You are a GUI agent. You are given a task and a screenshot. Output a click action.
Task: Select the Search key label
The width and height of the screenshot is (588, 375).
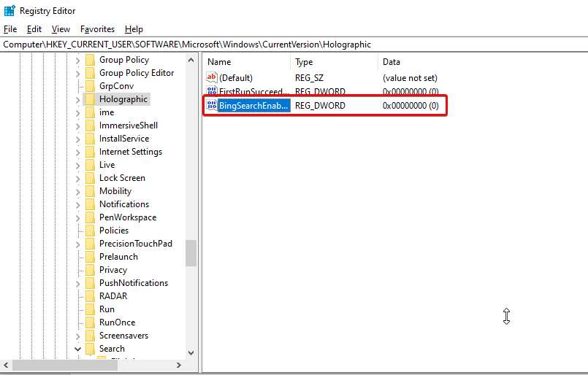[112, 349]
